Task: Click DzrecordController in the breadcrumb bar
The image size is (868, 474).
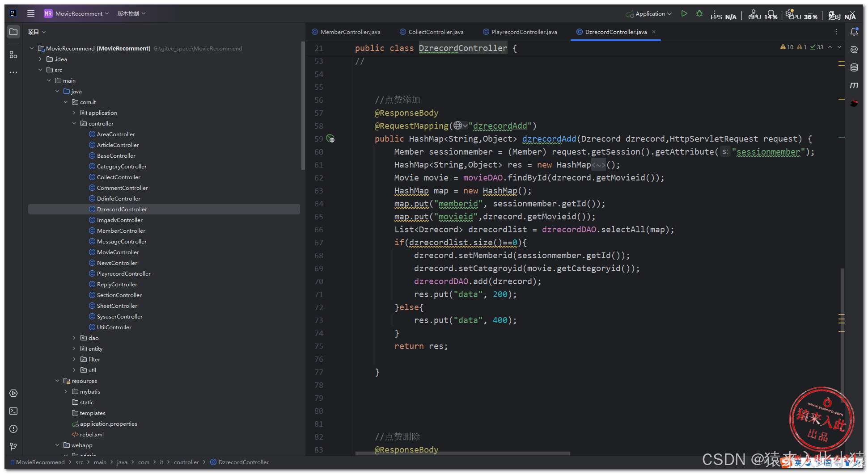Action: click(244, 462)
